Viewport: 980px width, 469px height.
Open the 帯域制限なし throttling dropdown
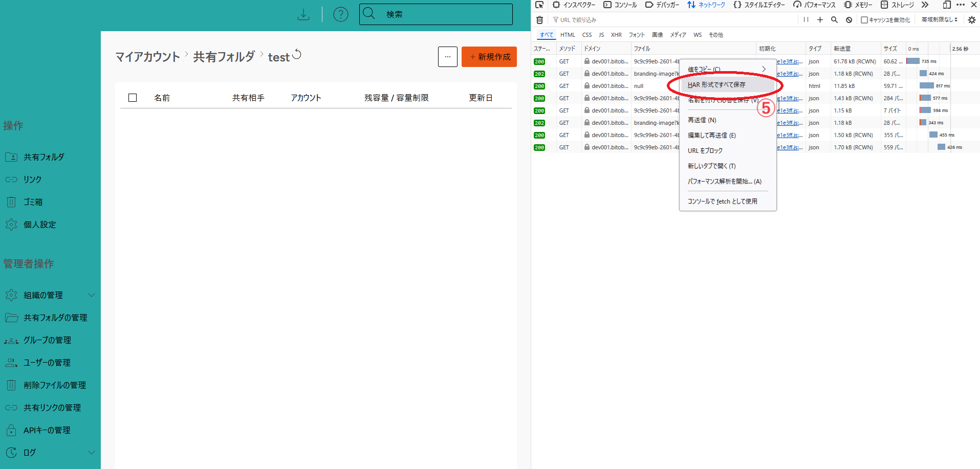[940, 20]
